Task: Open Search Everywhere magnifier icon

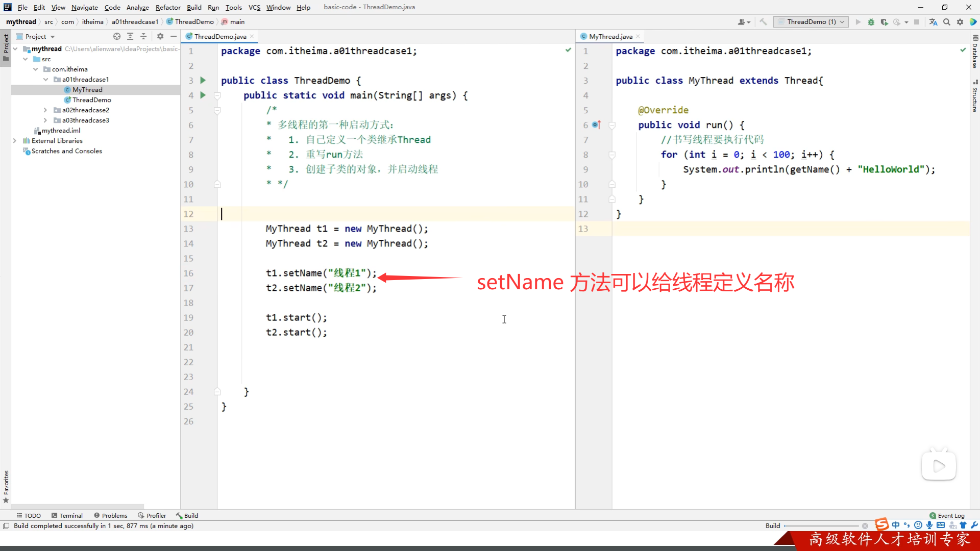Action: (x=947, y=22)
